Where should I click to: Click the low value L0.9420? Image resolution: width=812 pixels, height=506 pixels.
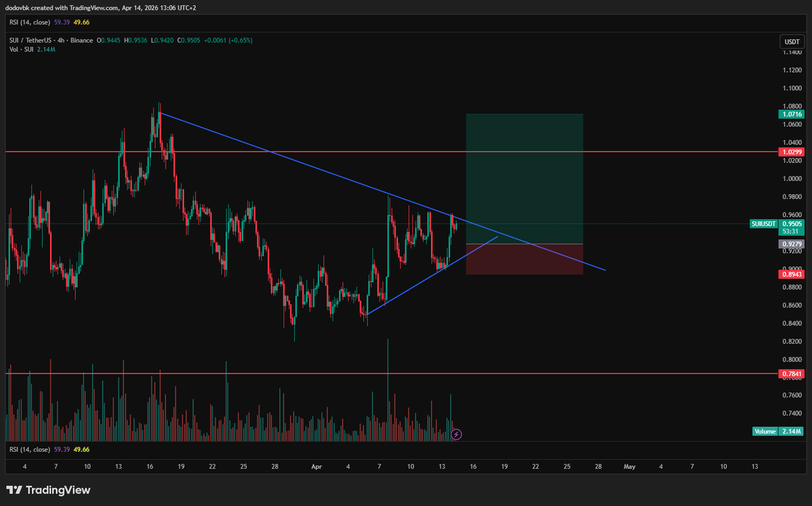(163, 41)
